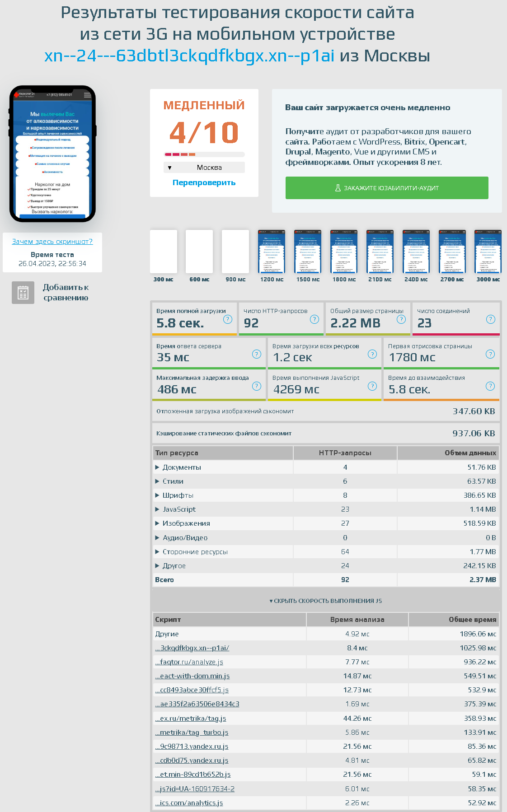Select the 600 мс filmstrip frame
The image size is (507, 812).
coord(199,252)
